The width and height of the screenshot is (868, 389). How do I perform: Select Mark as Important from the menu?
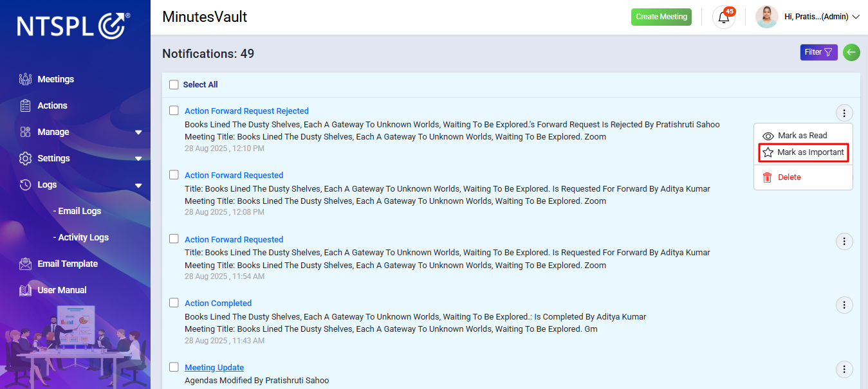tap(803, 152)
